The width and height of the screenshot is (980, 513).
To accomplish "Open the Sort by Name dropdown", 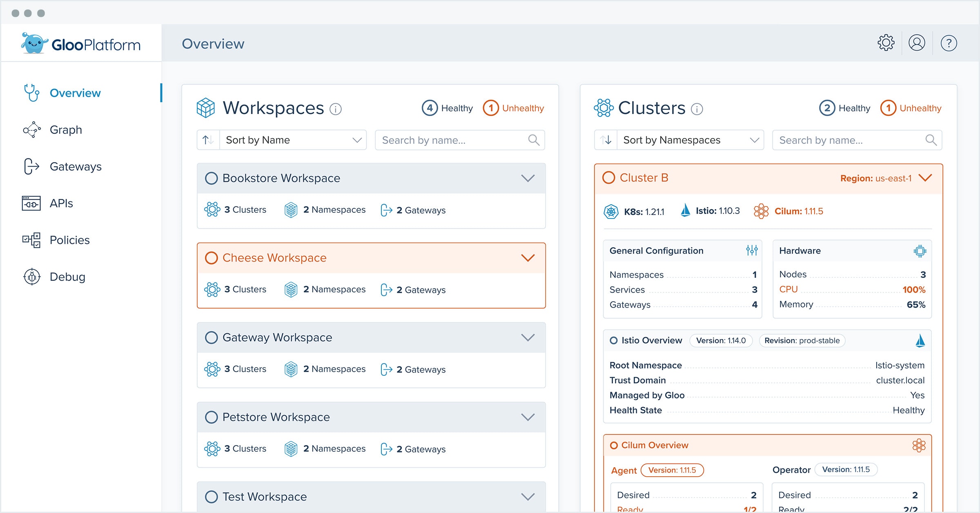I will (293, 140).
